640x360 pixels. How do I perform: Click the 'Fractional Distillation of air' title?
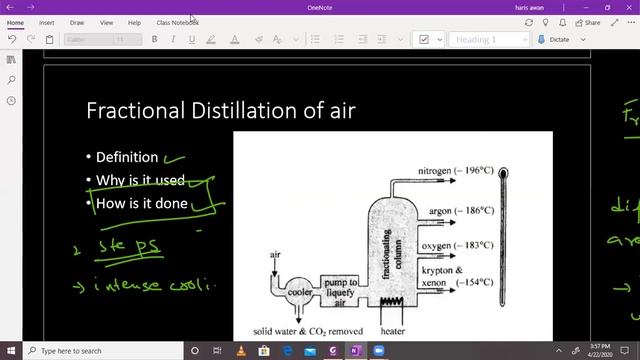click(x=221, y=110)
